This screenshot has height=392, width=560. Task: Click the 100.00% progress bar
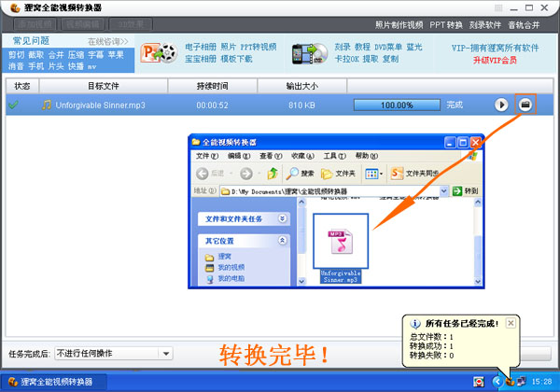pos(397,105)
